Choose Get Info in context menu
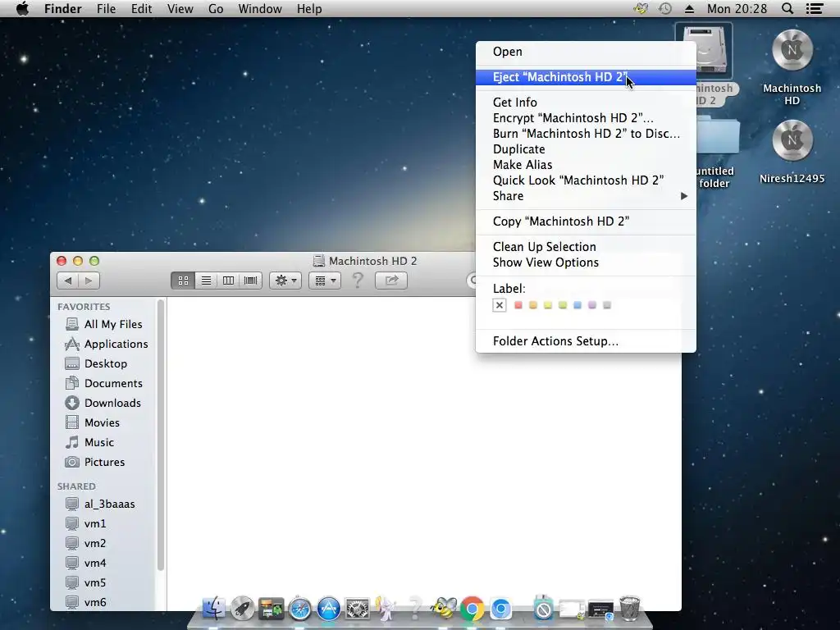The image size is (840, 630). click(x=586, y=103)
